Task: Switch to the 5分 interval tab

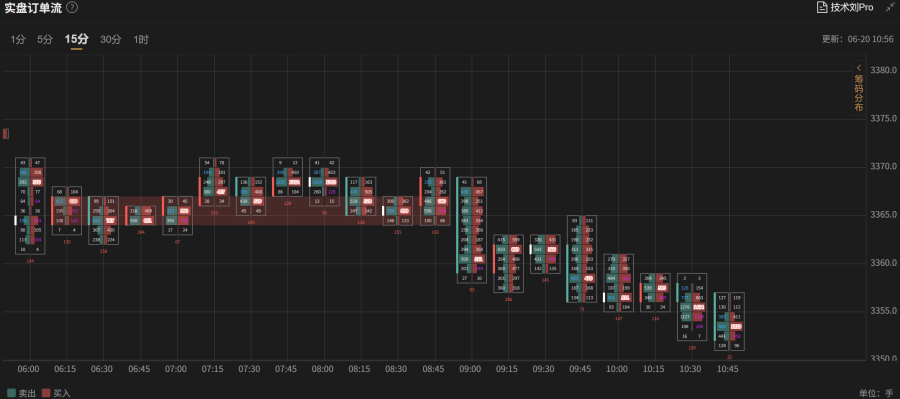Action: click(x=45, y=40)
